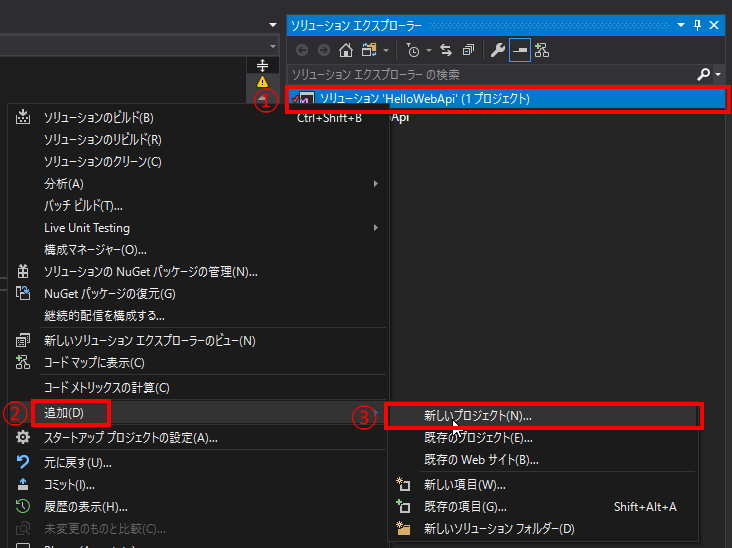Choose コード メトリックスの計算(C)
Screen dimensions: 732x548
click(x=198, y=387)
